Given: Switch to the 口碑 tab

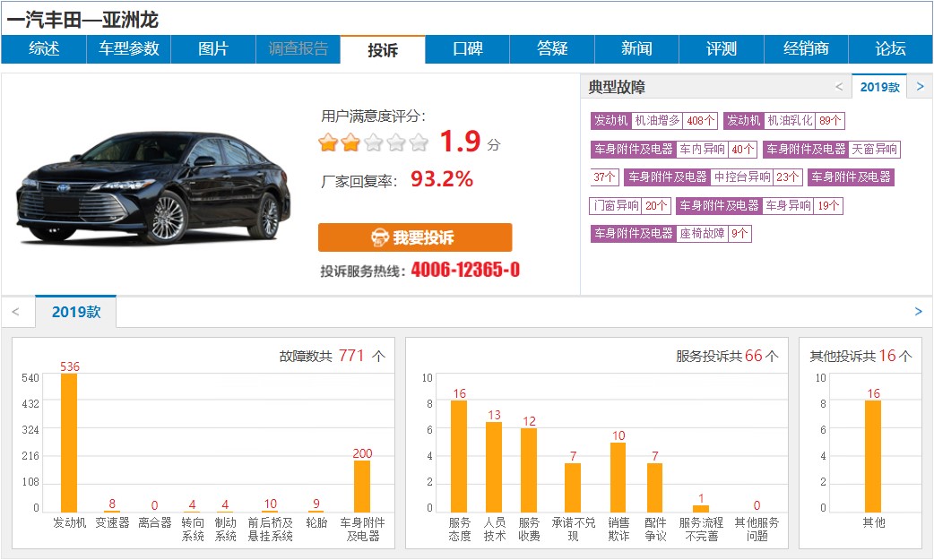Looking at the screenshot, I should (x=466, y=51).
